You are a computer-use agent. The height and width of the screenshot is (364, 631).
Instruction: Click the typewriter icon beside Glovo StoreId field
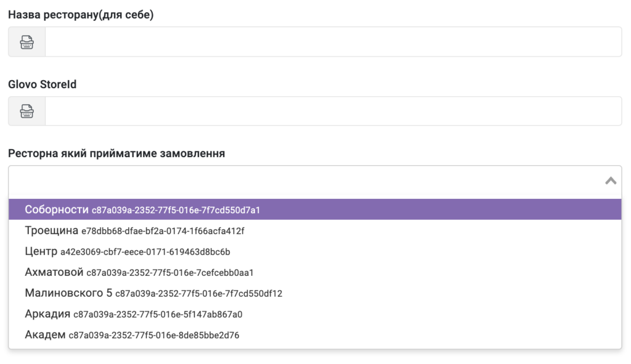tap(26, 111)
